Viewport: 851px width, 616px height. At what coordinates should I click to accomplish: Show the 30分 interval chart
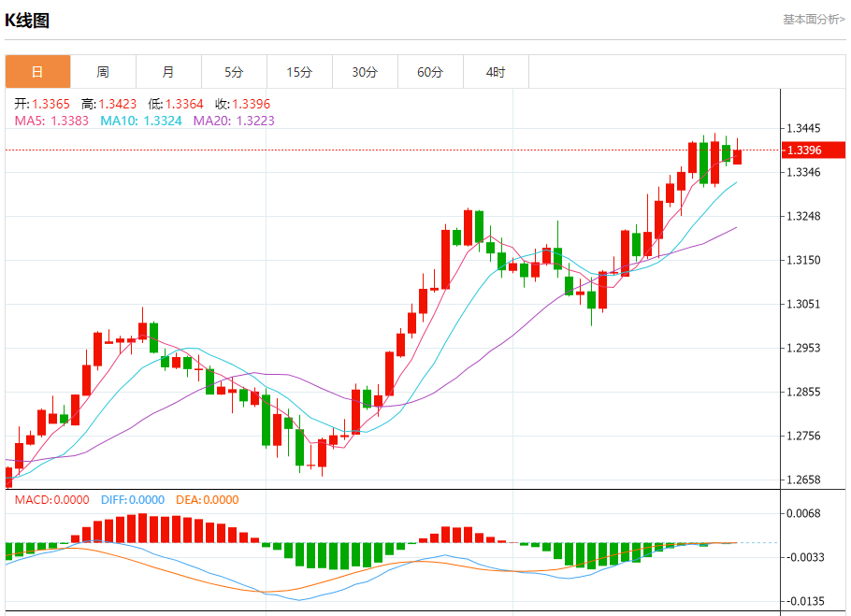365,72
